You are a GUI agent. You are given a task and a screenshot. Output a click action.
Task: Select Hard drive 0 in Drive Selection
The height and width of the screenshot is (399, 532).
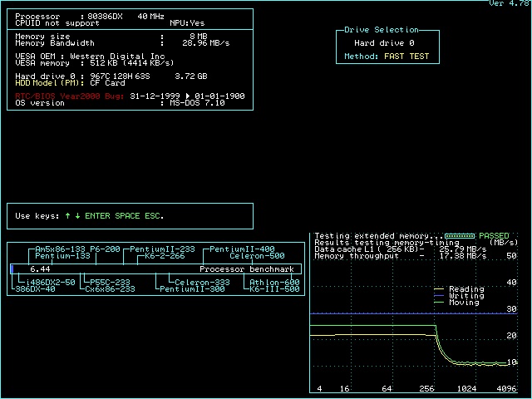[x=384, y=43]
